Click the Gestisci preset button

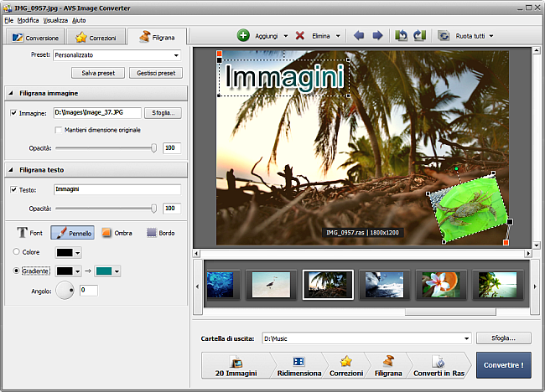tap(156, 73)
